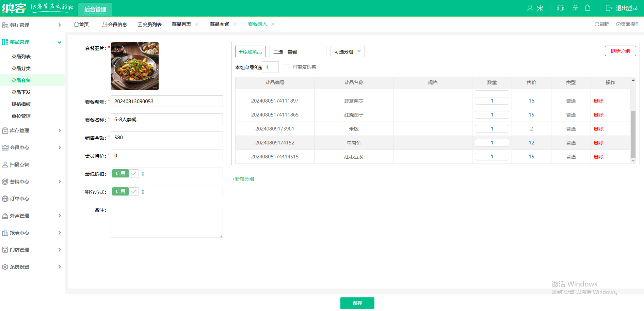The height and width of the screenshot is (311, 644).
Task: Toggle the 积分方式 enable switch
Action: [x=125, y=192]
